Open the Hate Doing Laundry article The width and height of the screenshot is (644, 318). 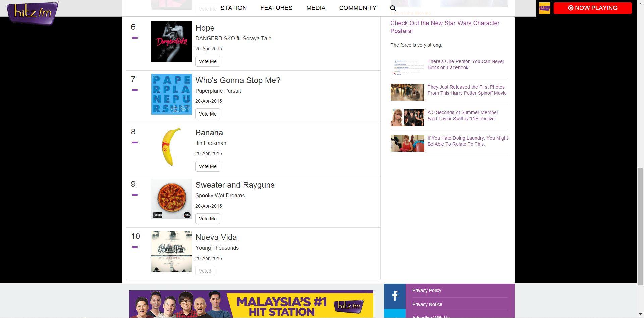468,141
